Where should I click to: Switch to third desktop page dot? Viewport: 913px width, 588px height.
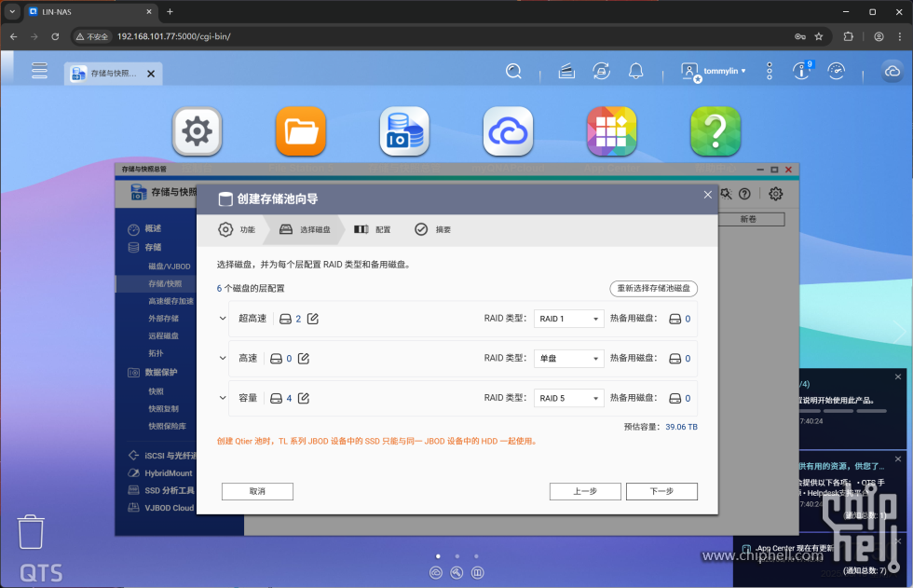476,556
